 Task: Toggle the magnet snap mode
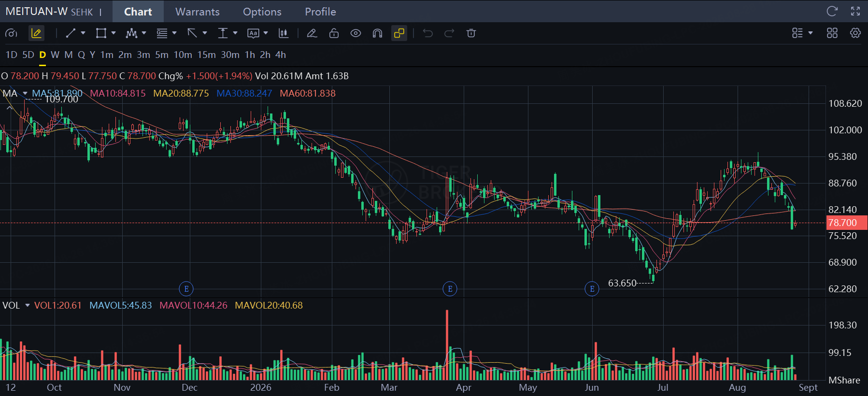[x=377, y=33]
